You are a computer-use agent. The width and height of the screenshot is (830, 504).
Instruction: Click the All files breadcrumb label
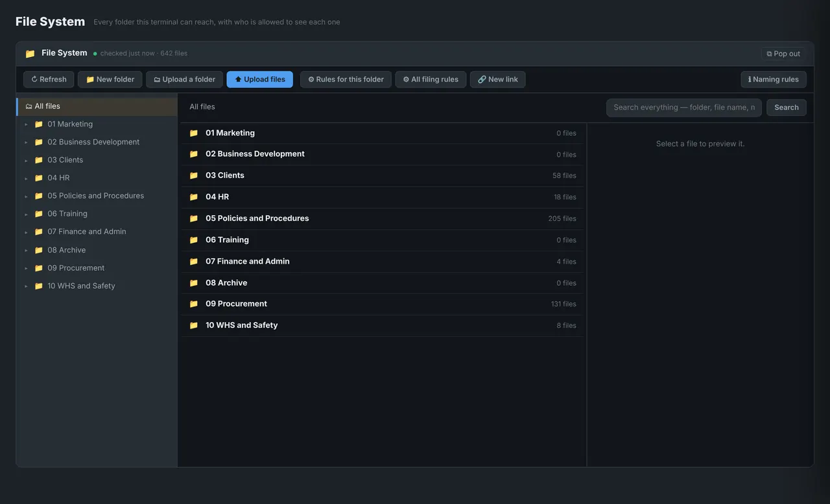(x=202, y=107)
